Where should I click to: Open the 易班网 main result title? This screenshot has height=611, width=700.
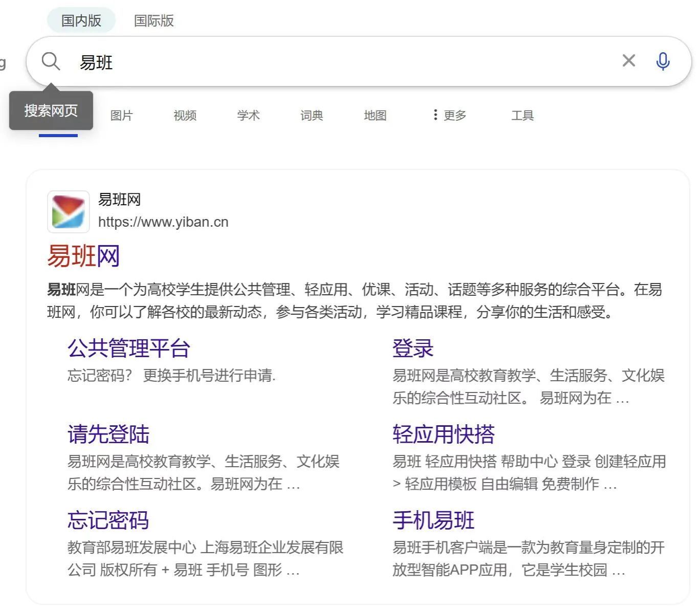(83, 256)
